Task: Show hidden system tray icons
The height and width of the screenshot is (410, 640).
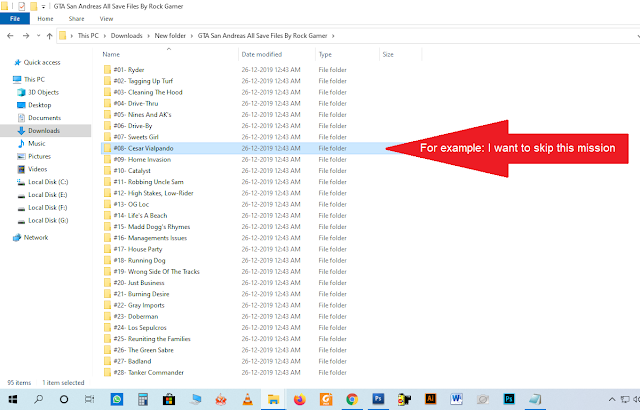Action: (611, 399)
